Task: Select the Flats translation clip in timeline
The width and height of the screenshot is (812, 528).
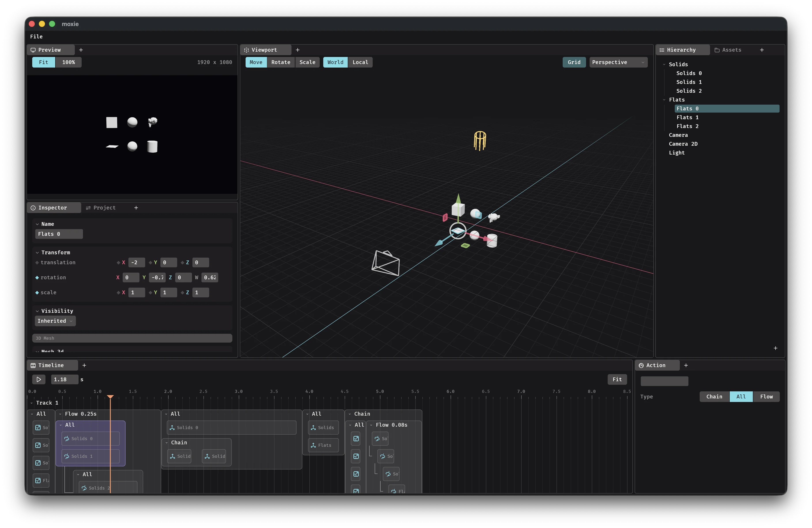Action: [x=323, y=445]
